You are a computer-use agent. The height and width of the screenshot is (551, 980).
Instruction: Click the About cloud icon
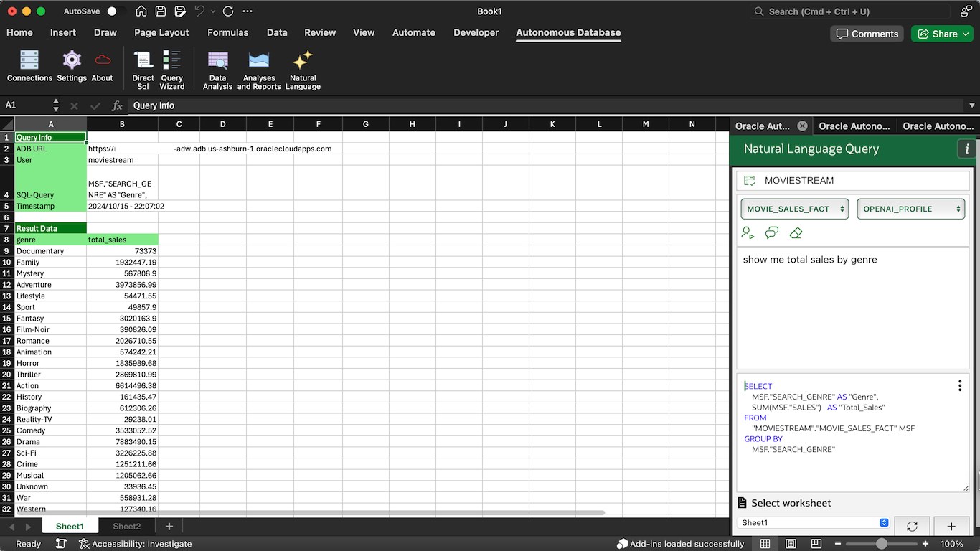click(x=103, y=66)
